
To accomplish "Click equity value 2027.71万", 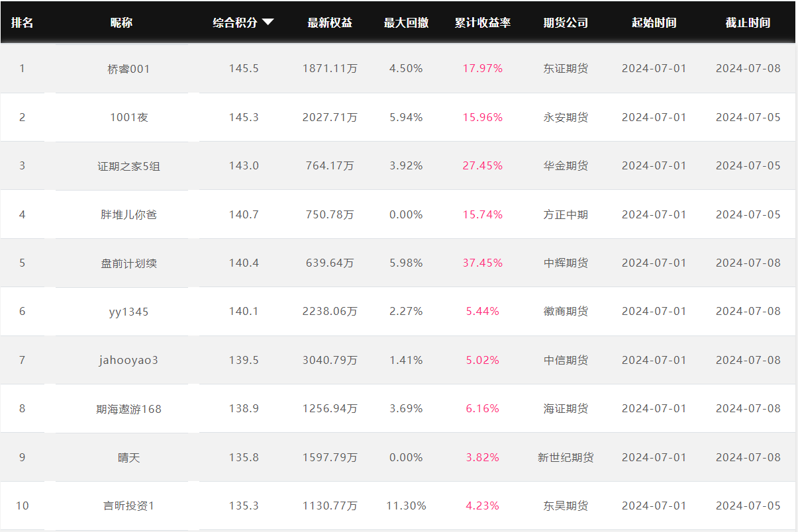I will pyautogui.click(x=330, y=117).
